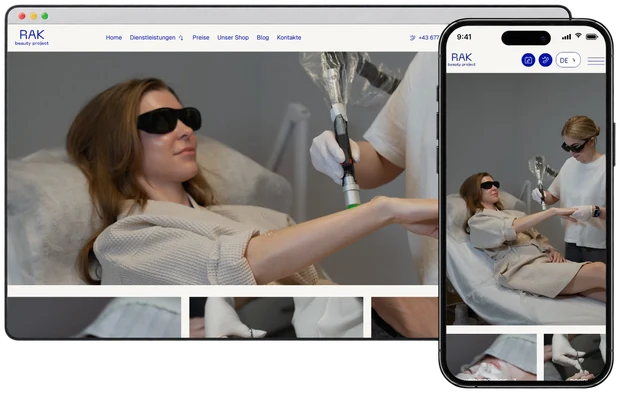Tap the Wi-Fi icon in the phone status bar
The image size is (620, 393).
click(x=578, y=36)
